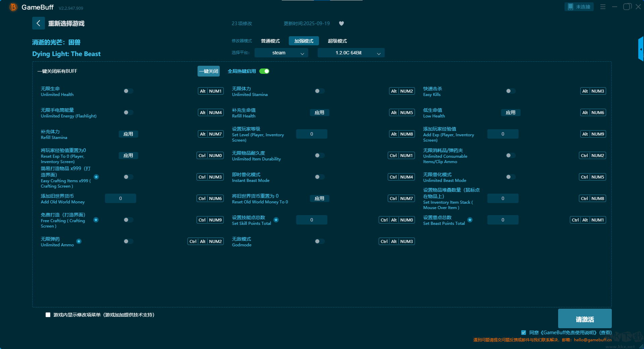
Task: Check the in-game trainer menu checkbox
Action: pos(48,315)
